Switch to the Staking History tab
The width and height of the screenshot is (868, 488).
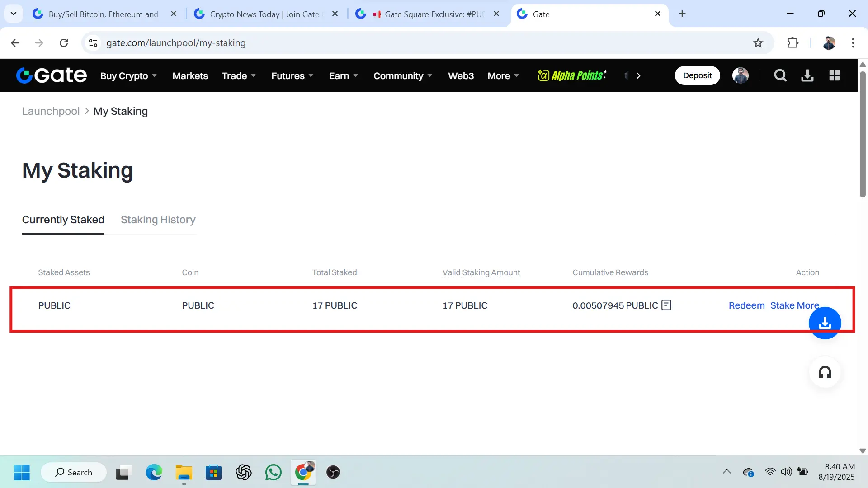tap(158, 220)
